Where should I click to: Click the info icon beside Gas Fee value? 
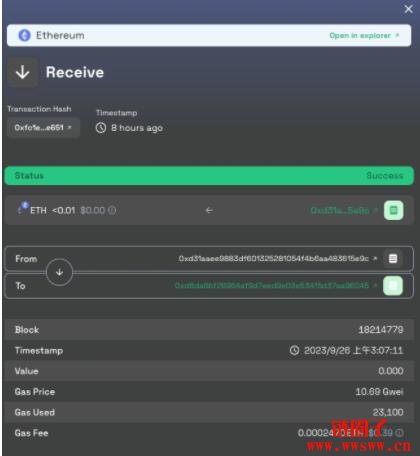399,433
